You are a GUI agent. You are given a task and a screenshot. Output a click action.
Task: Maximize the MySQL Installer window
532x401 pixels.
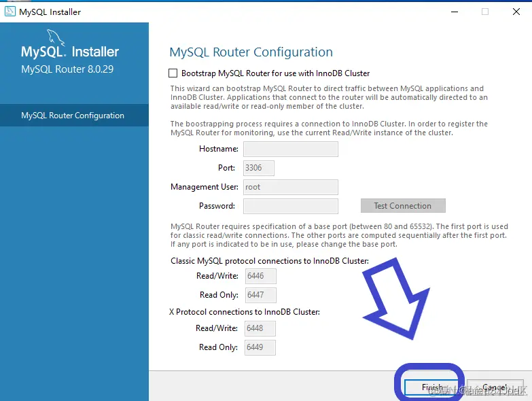(x=485, y=12)
